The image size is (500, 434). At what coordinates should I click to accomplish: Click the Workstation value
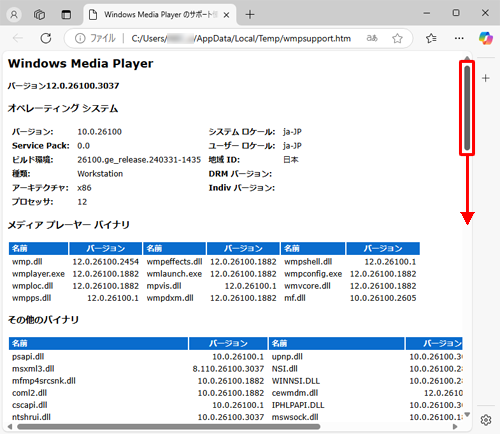click(x=100, y=174)
